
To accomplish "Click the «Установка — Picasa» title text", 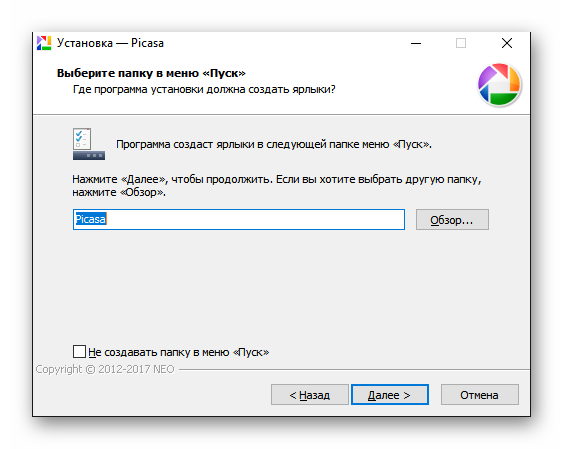I will pos(110,43).
